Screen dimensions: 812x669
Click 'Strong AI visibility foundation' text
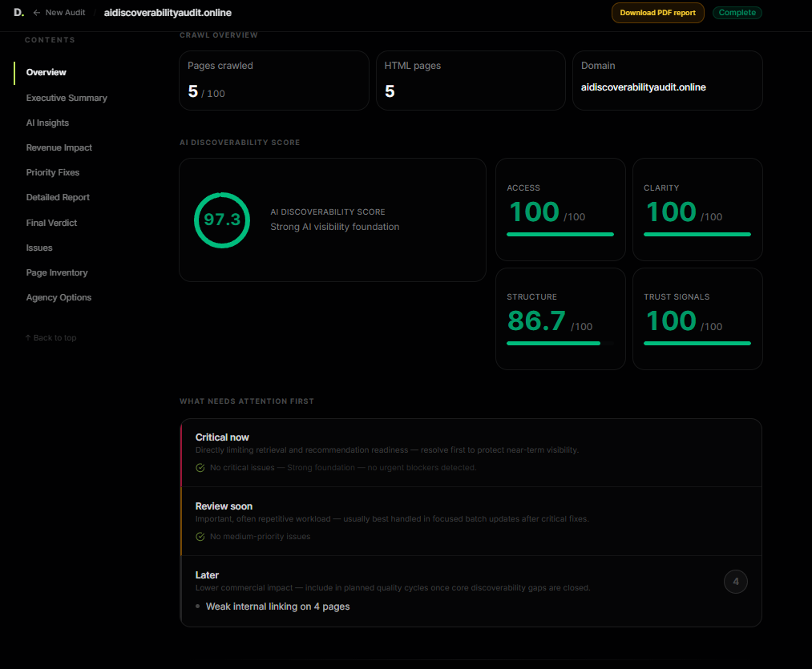point(334,227)
